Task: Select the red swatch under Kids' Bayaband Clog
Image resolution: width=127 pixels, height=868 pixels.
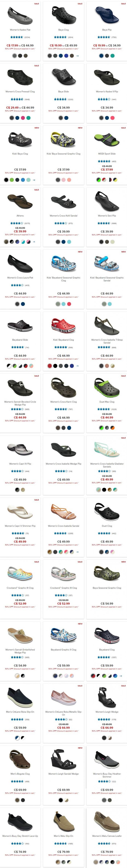Action: click(50, 366)
